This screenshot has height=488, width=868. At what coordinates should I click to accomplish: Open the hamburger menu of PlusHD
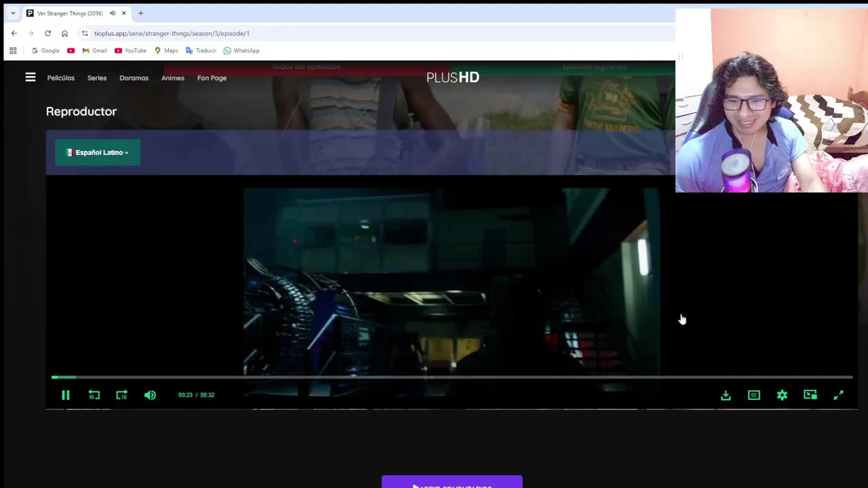pos(31,77)
